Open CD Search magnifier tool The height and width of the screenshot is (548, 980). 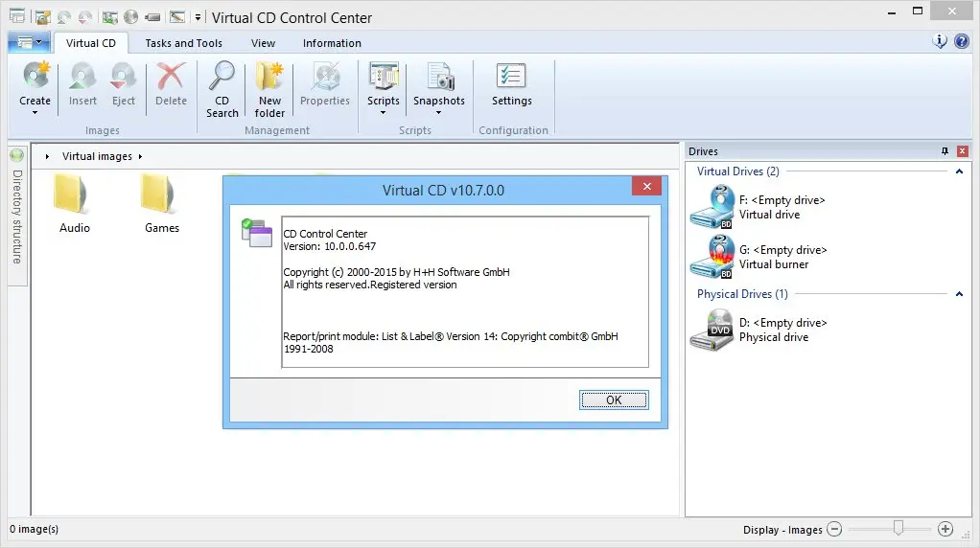pyautogui.click(x=222, y=76)
